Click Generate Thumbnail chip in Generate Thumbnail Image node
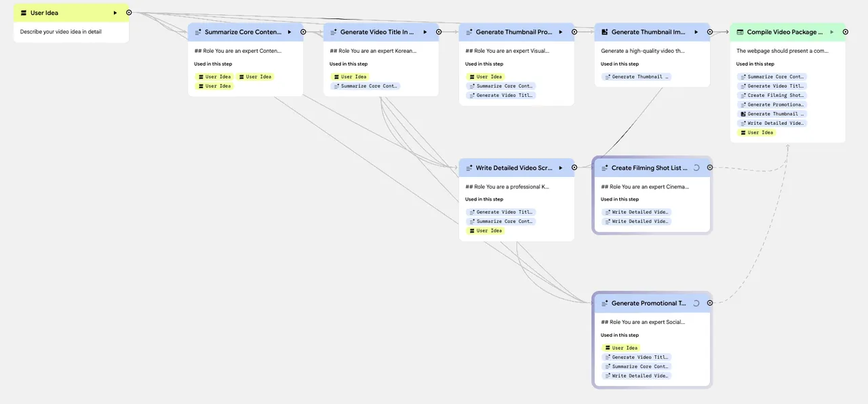 coord(637,77)
